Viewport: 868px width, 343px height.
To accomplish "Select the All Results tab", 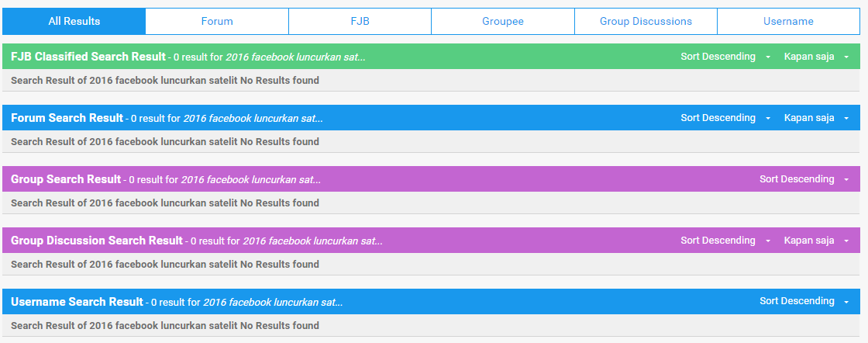I will pyautogui.click(x=74, y=22).
